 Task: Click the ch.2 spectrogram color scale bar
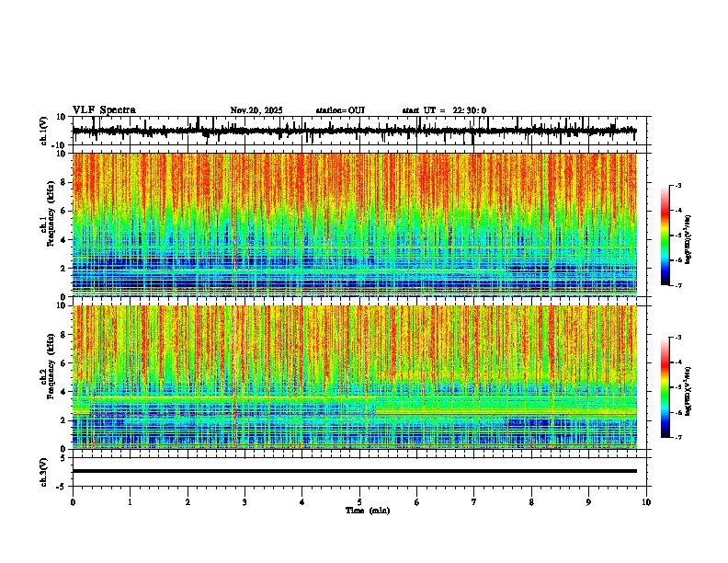pyautogui.click(x=665, y=387)
